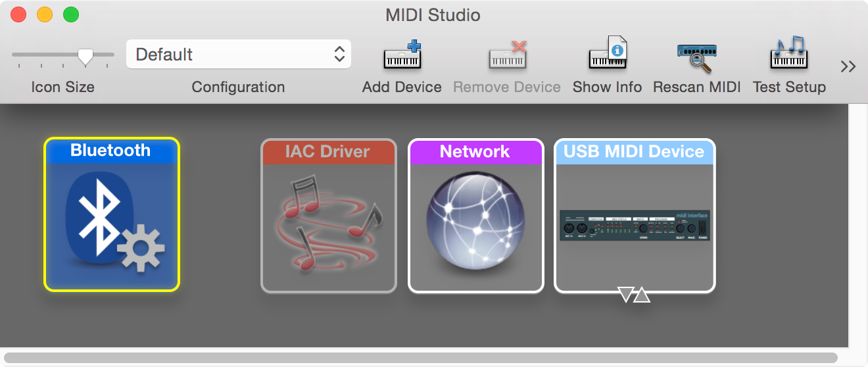Click the green zoom window button
868x367 pixels.
[70, 14]
